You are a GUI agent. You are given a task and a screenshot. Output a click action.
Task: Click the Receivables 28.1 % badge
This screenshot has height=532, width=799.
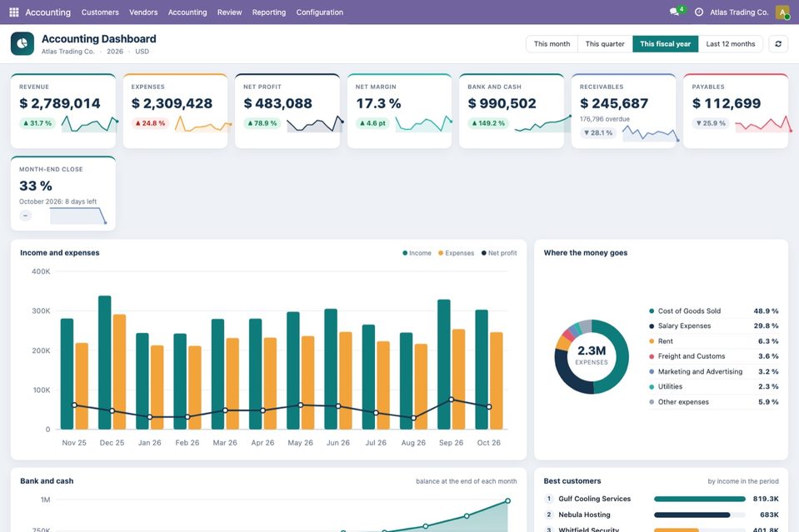pos(598,133)
